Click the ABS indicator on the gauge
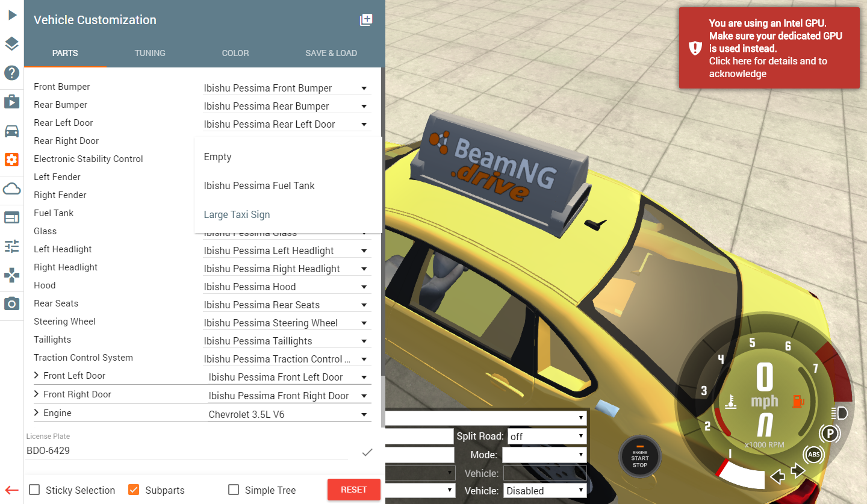This screenshot has width=867, height=504. [813, 455]
